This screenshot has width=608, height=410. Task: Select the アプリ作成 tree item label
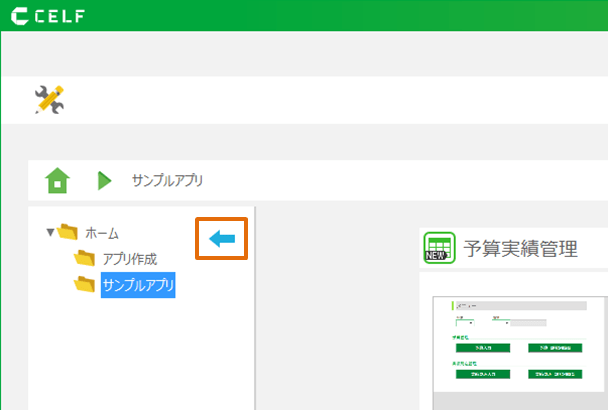click(129, 259)
